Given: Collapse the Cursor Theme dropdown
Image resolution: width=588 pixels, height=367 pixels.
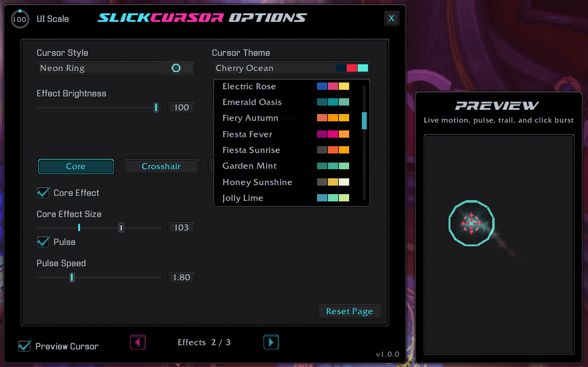Looking at the screenshot, I should pyautogui.click(x=292, y=69).
